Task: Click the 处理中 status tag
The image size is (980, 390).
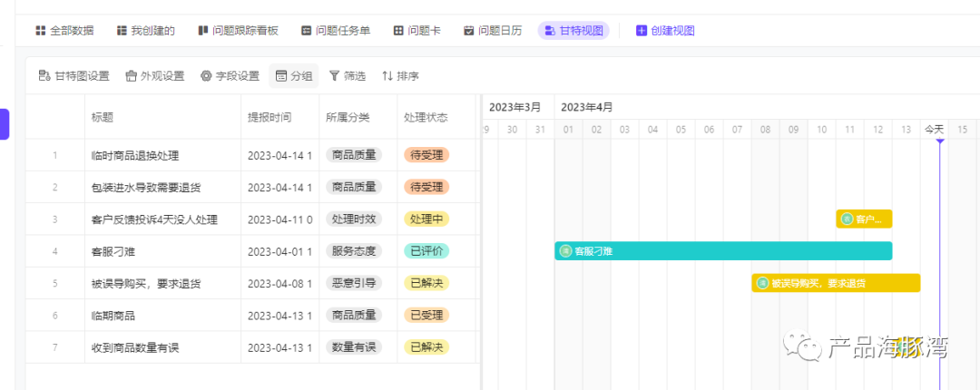Action: tap(426, 219)
